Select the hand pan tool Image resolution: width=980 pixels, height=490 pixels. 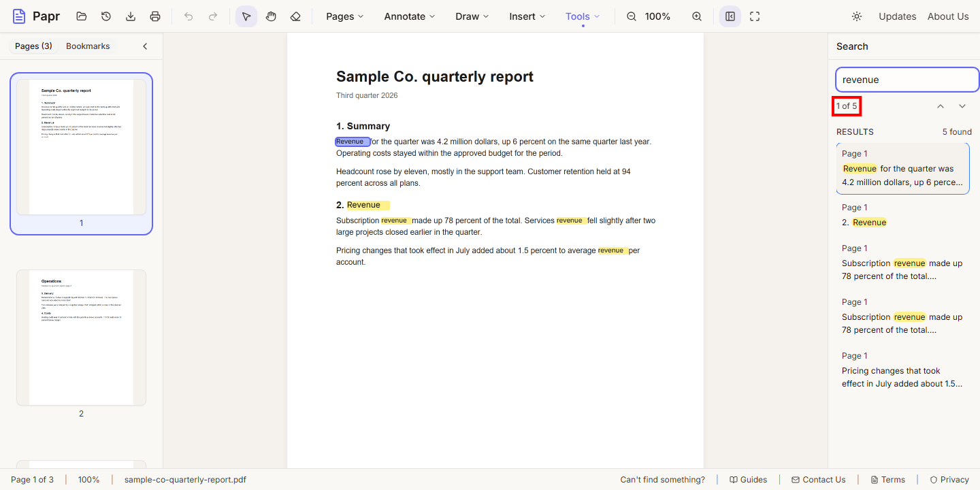click(x=271, y=16)
